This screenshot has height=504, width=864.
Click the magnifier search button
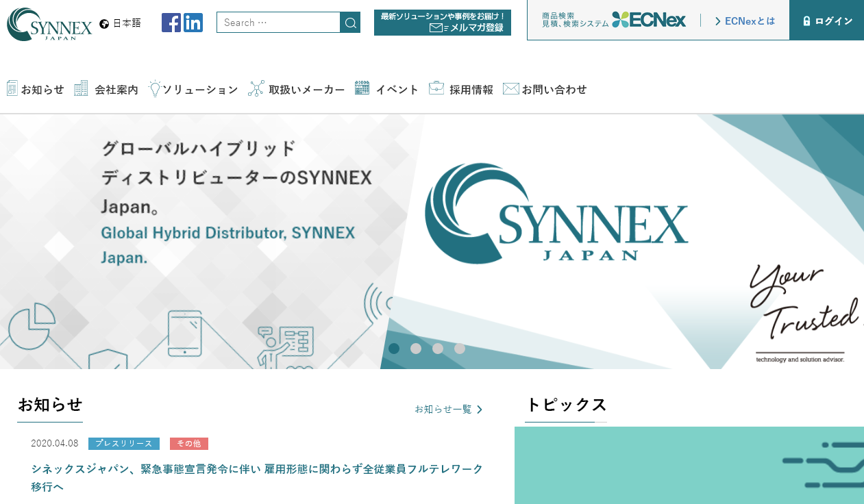350,23
